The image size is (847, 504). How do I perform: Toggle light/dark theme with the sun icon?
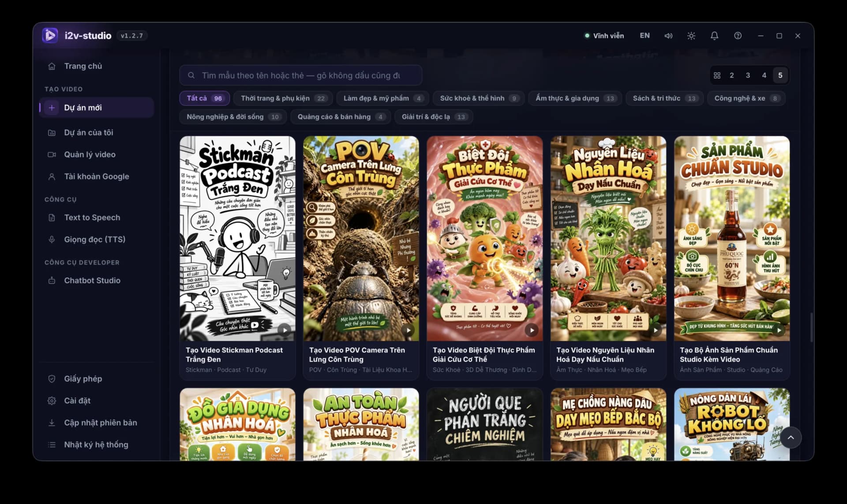coord(691,36)
